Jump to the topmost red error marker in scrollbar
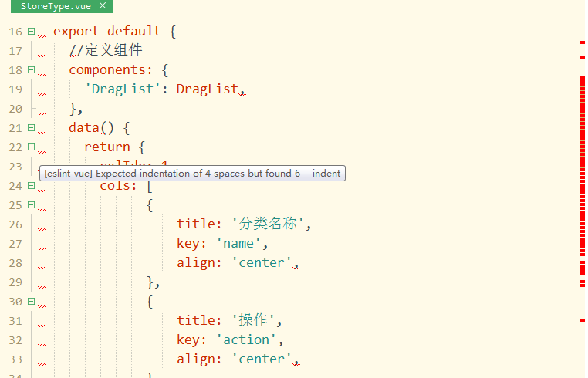The image size is (588, 378). point(583,42)
